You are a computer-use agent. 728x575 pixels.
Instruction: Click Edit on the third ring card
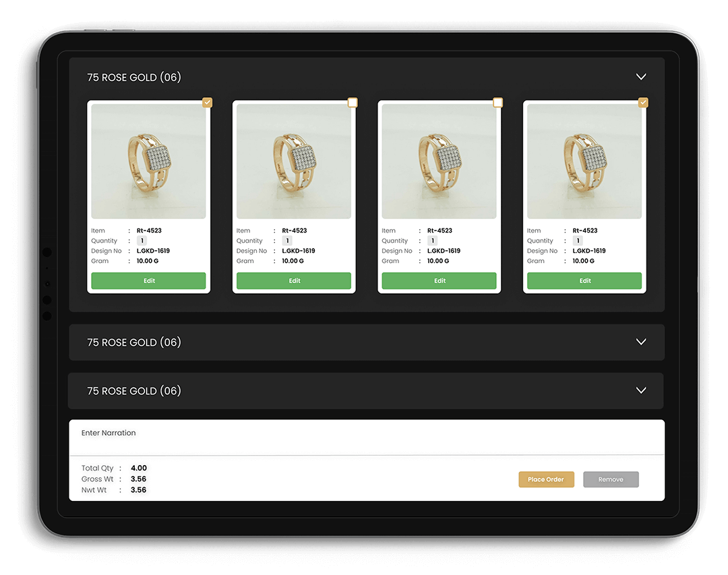439,280
